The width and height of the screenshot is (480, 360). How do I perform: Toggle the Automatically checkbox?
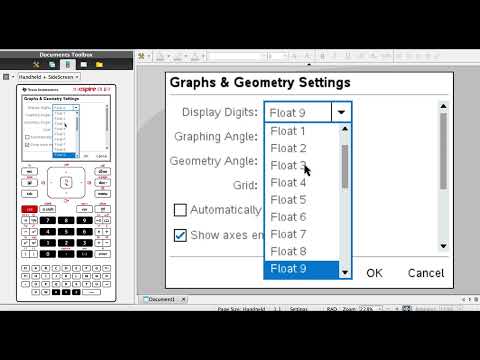click(x=180, y=210)
